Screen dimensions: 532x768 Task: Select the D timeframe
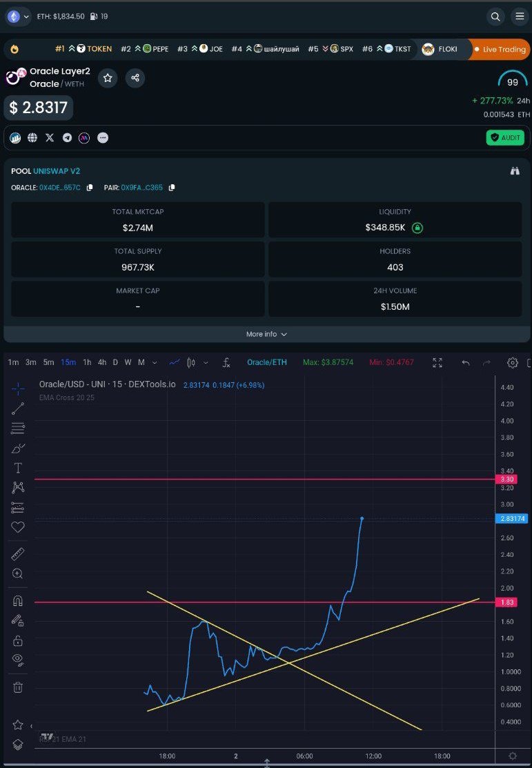[115, 362]
